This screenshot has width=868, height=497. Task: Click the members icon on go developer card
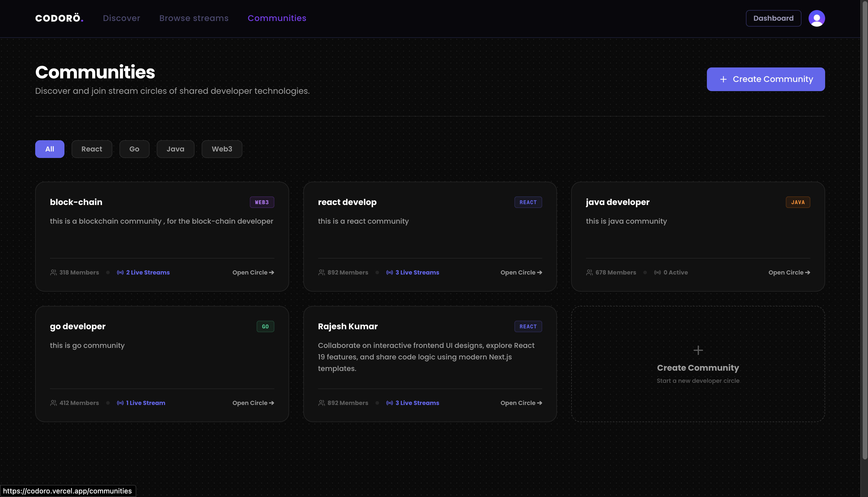coord(53,403)
